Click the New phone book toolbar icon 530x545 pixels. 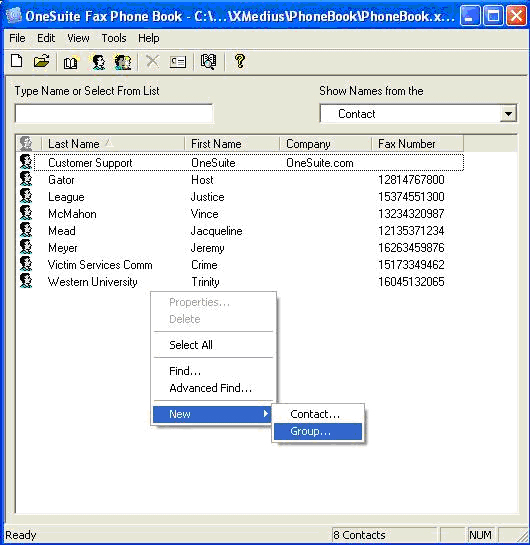(x=17, y=62)
